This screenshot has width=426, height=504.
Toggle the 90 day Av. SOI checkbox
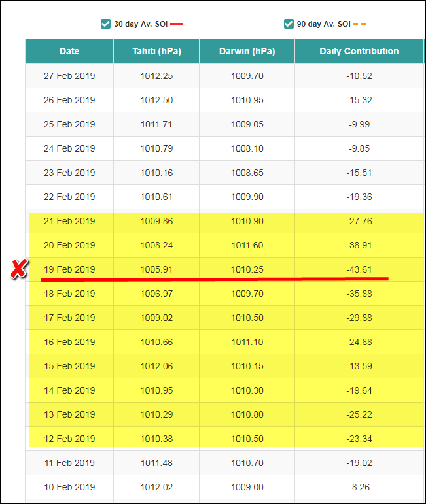[x=289, y=24]
